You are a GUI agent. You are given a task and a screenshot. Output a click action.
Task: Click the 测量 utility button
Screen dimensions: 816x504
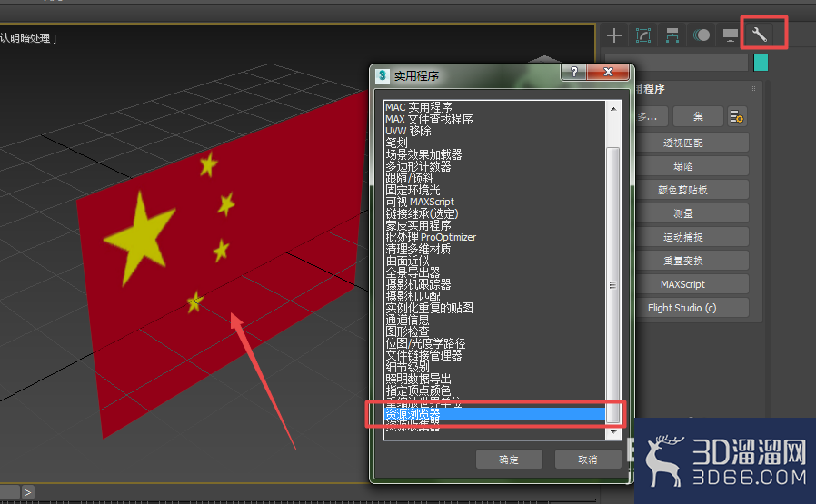click(683, 213)
